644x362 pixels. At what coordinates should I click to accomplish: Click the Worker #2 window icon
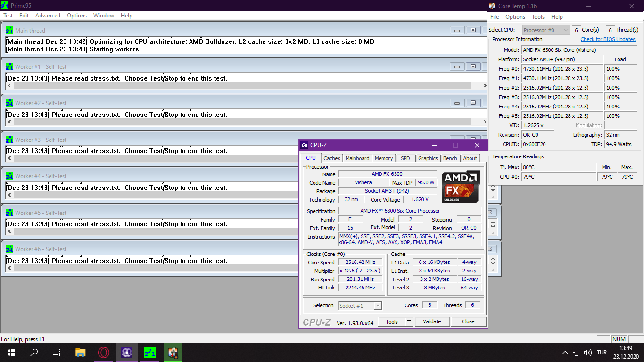9,103
